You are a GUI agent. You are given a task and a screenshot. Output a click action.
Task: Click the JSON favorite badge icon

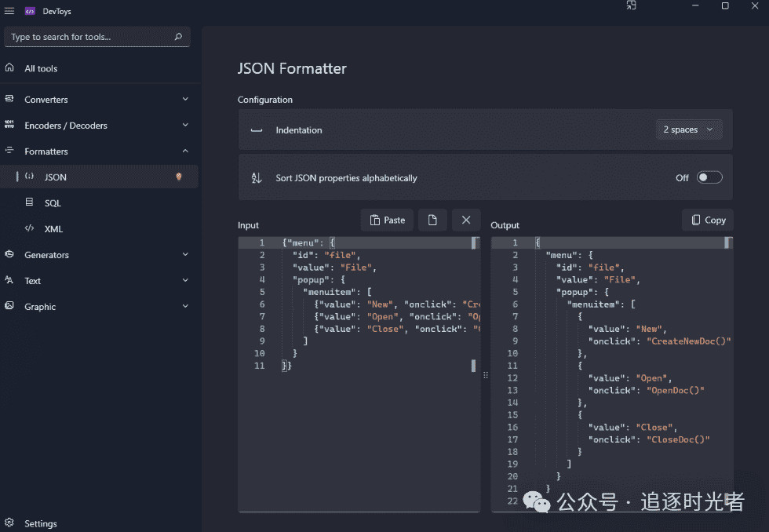[179, 177]
